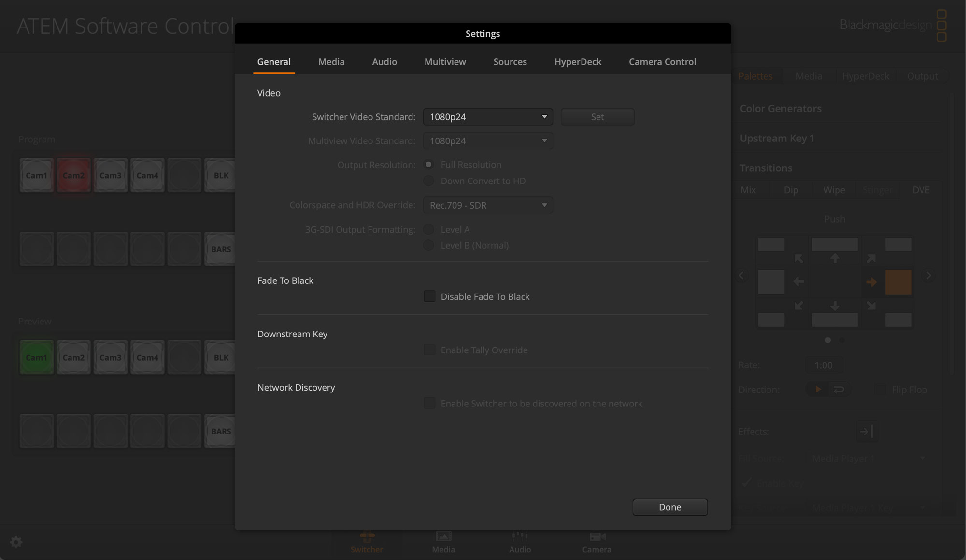
Task: Open the Colorspace and HDR Override dropdown
Action: (487, 205)
